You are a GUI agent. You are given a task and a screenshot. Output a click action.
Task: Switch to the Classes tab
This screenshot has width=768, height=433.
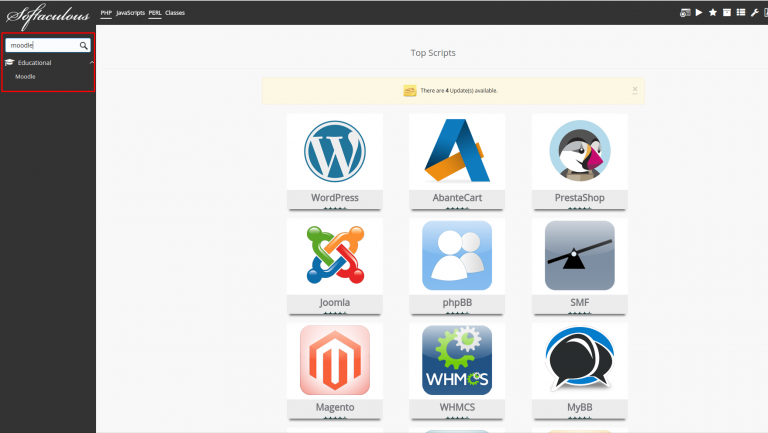pos(175,13)
